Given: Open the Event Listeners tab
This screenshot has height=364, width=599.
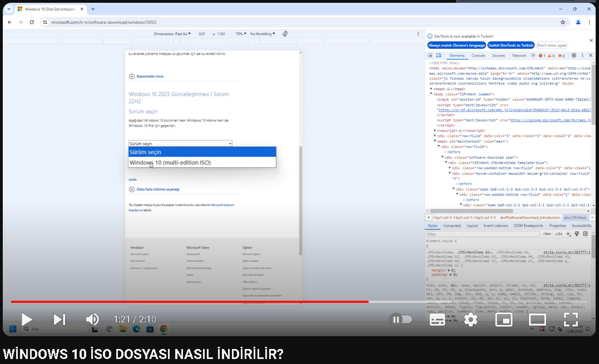Looking at the screenshot, I should pos(496,226).
